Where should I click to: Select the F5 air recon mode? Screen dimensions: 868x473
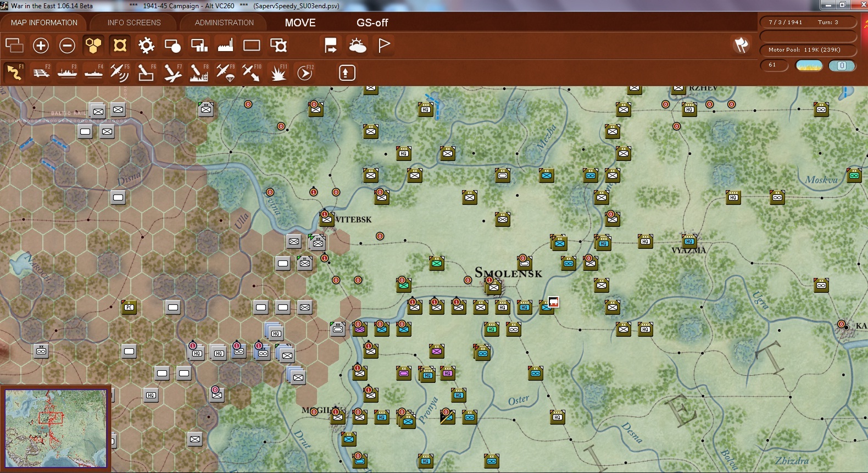click(x=120, y=73)
